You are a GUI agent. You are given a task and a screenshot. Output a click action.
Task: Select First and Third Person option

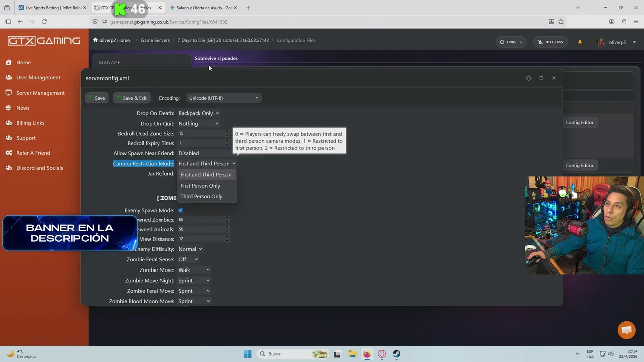click(206, 175)
